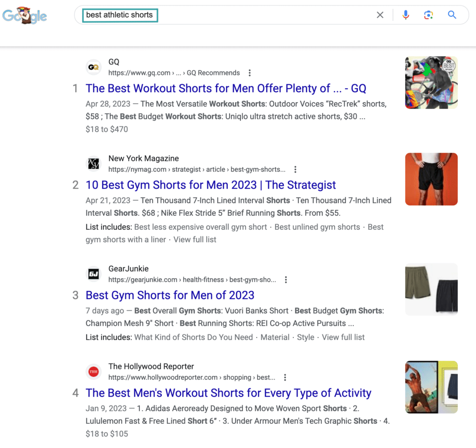Open 'The Best Workout Shorts for Men' GQ link

226,88
